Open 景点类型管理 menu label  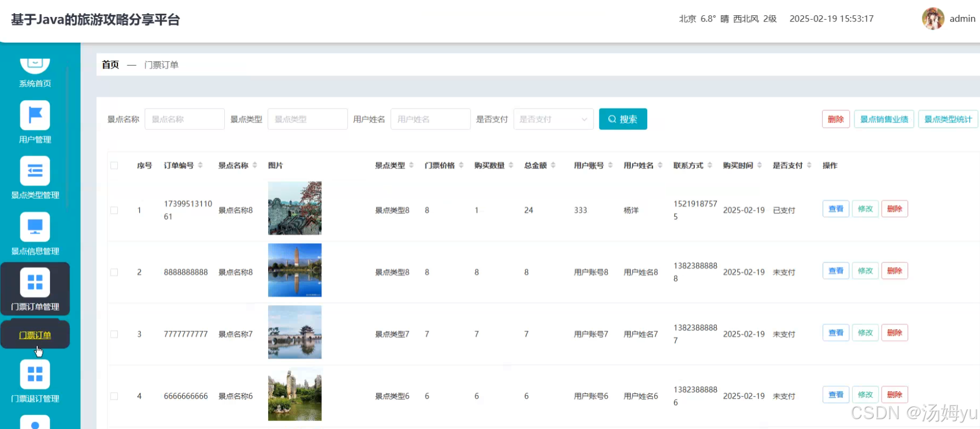(35, 196)
